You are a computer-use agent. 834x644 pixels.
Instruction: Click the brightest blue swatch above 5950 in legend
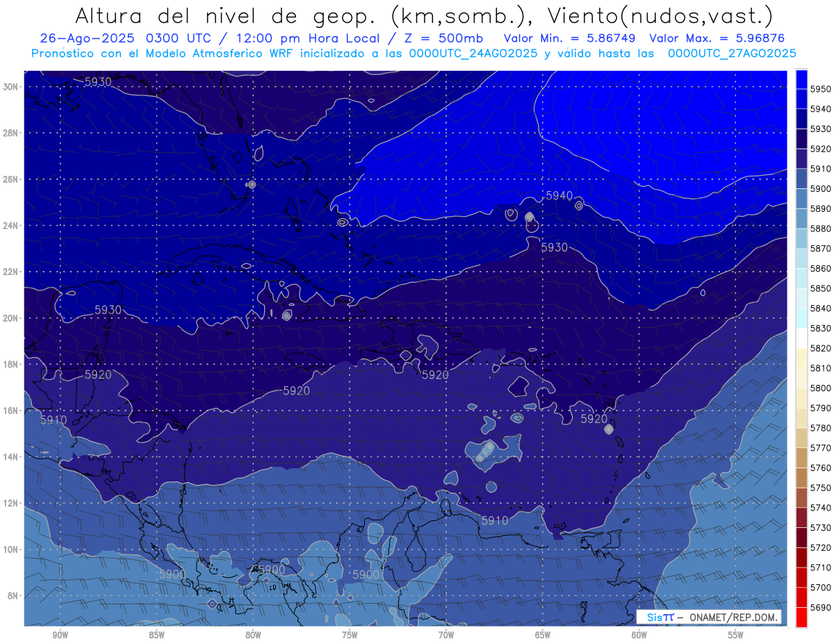point(801,80)
